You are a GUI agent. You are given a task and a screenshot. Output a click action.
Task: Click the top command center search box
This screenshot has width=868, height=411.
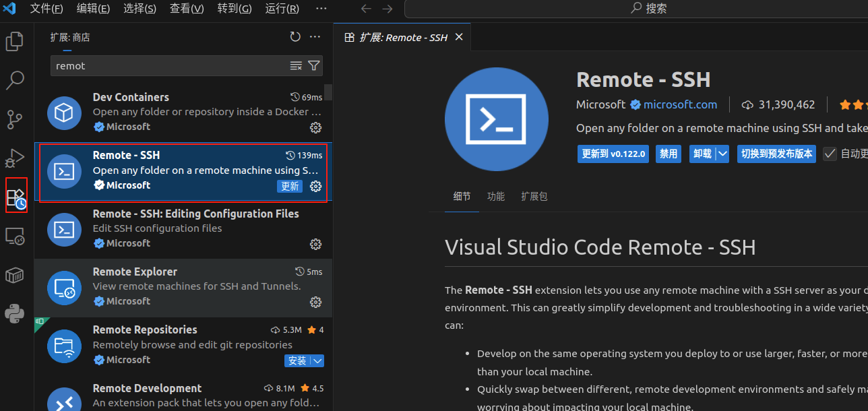(636, 8)
